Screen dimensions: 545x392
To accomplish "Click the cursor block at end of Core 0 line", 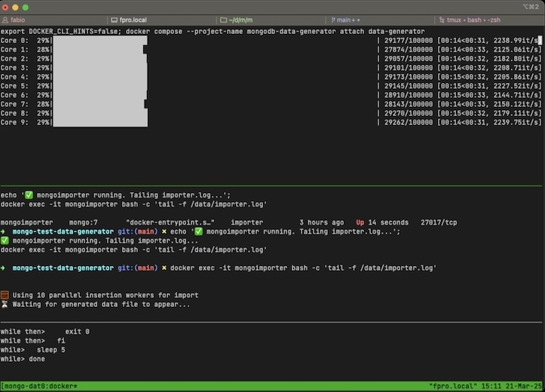I will [x=540, y=41].
